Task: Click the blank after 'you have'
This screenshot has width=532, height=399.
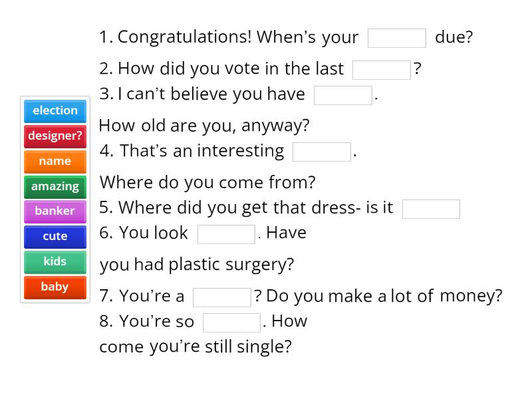Action: point(342,95)
